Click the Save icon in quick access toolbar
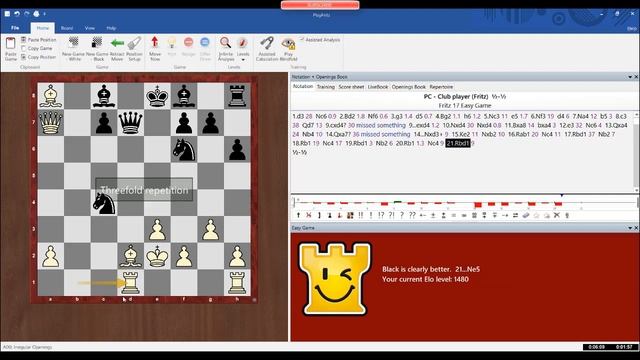Image resolution: width=640 pixels, height=360 pixels. [x=7, y=14]
